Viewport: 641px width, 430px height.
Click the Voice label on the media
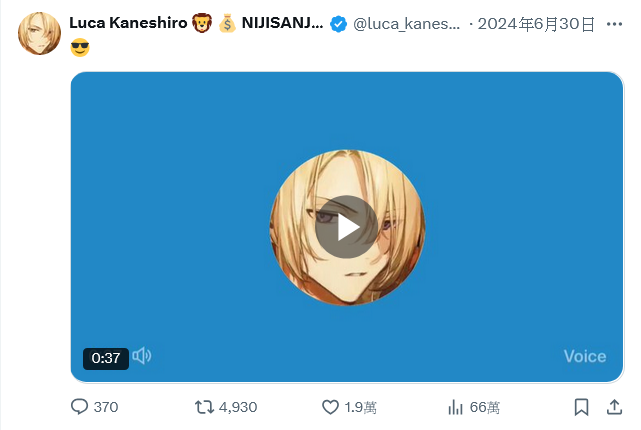pos(585,356)
